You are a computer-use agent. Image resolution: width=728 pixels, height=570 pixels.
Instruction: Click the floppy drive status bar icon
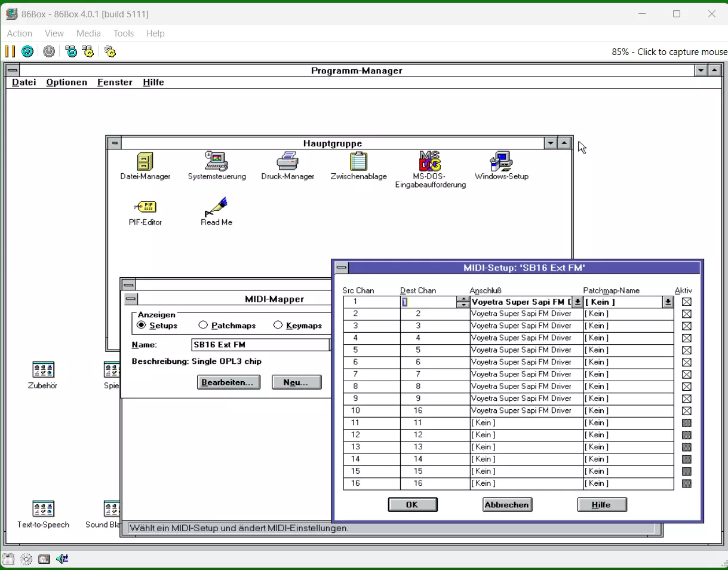coord(8,559)
